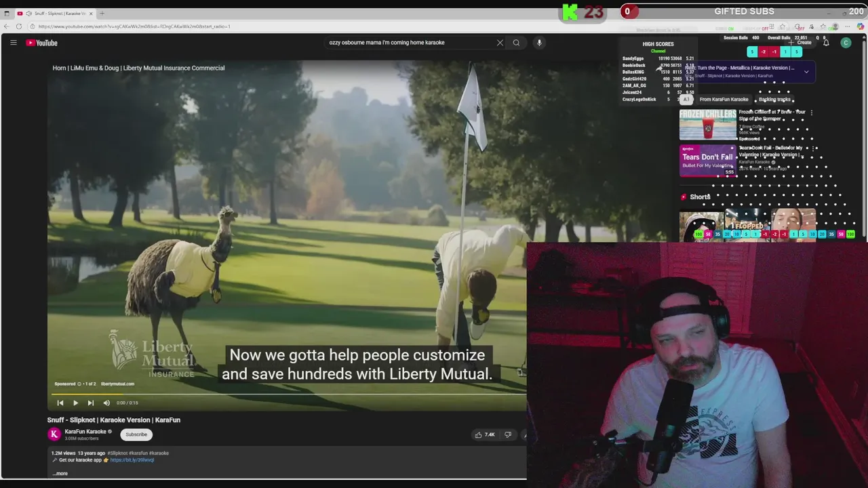868x488 pixels.
Task: Open the Tears Don't Fall video title
Action: pyautogui.click(x=770, y=151)
